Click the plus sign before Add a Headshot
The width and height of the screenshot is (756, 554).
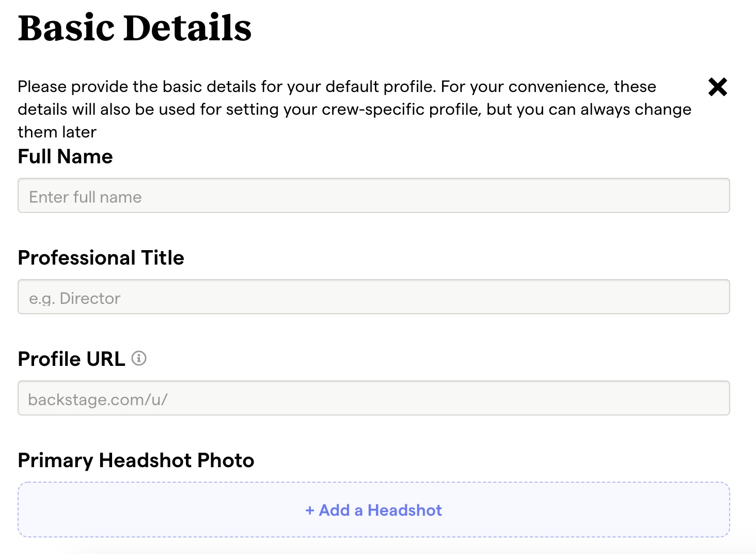pyautogui.click(x=310, y=511)
